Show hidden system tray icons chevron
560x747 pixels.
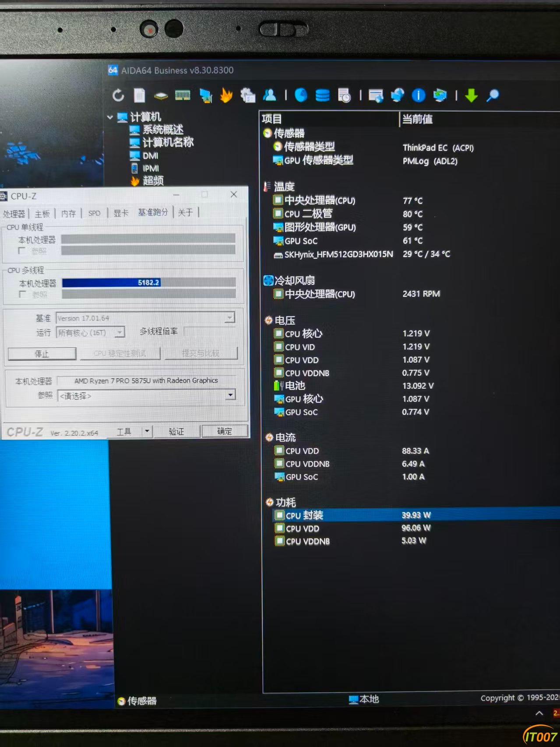539,713
